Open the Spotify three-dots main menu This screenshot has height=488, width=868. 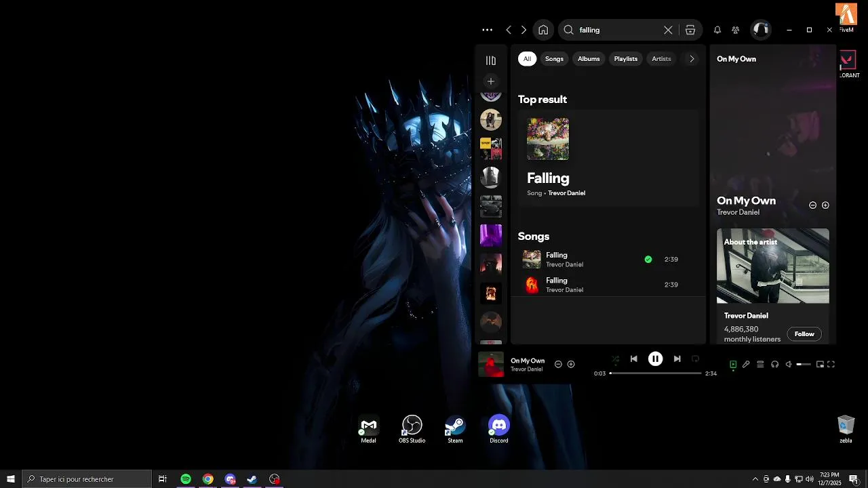(x=487, y=30)
